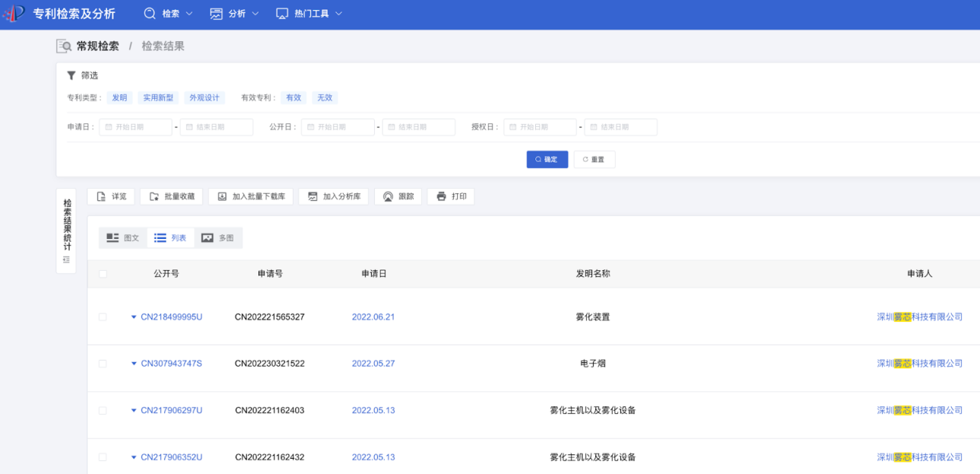
Task: Expand row arrow beside CN217906352U
Action: click(x=134, y=457)
